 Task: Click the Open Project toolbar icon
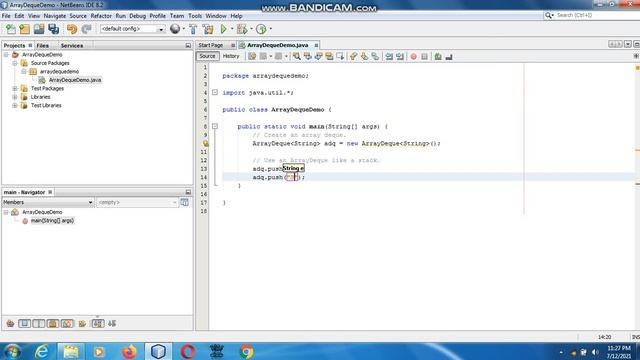point(39,29)
